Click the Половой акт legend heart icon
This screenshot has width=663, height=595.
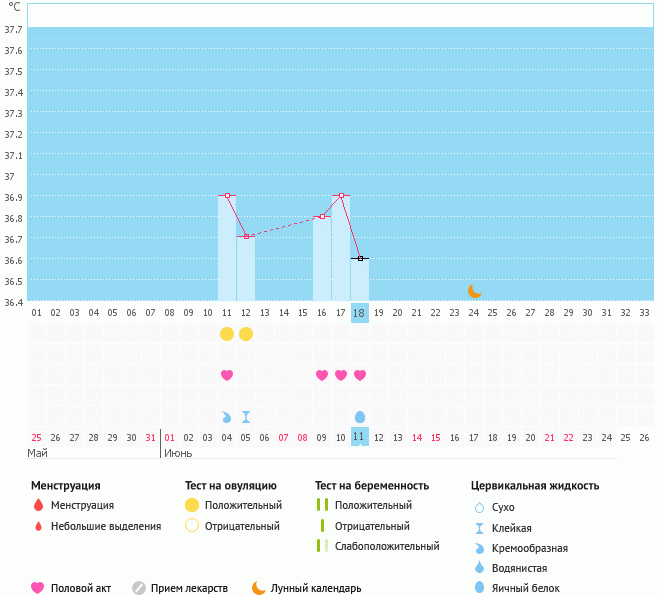tap(38, 588)
